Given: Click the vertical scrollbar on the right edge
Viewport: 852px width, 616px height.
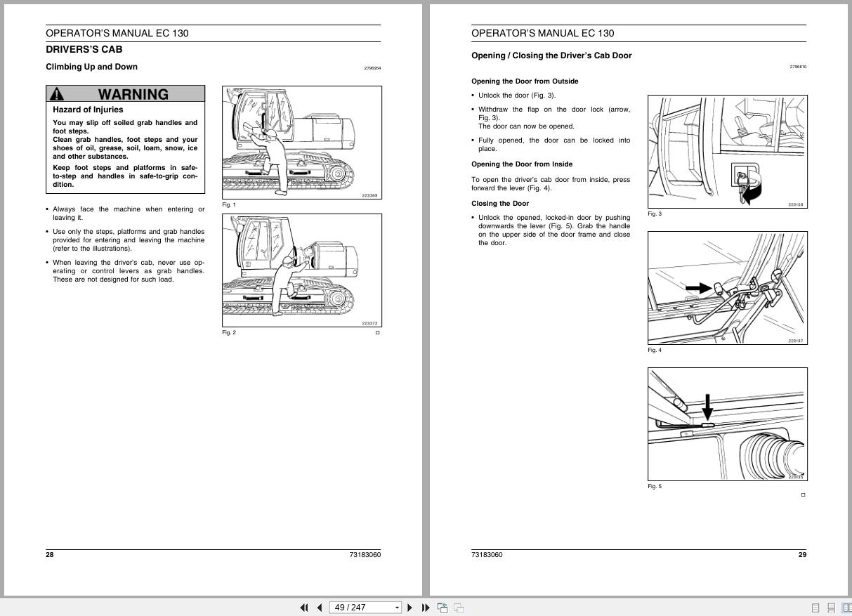Looking at the screenshot, I should pyautogui.click(x=848, y=281).
